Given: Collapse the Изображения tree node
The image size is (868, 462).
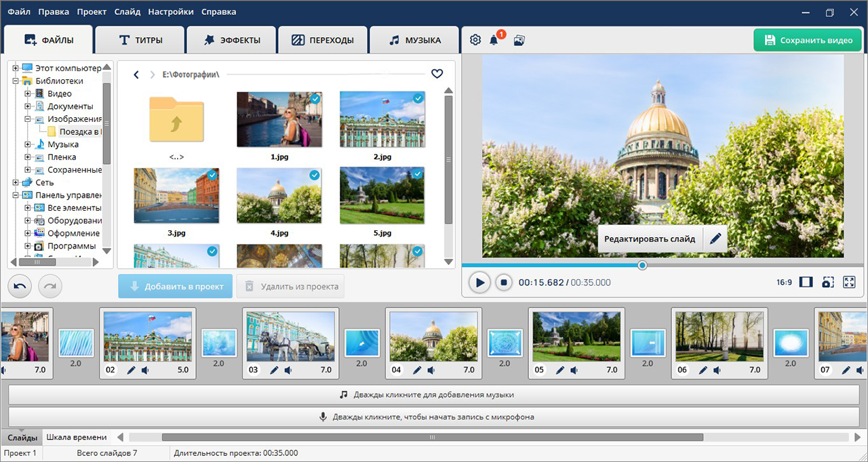Looking at the screenshot, I should click(x=28, y=119).
